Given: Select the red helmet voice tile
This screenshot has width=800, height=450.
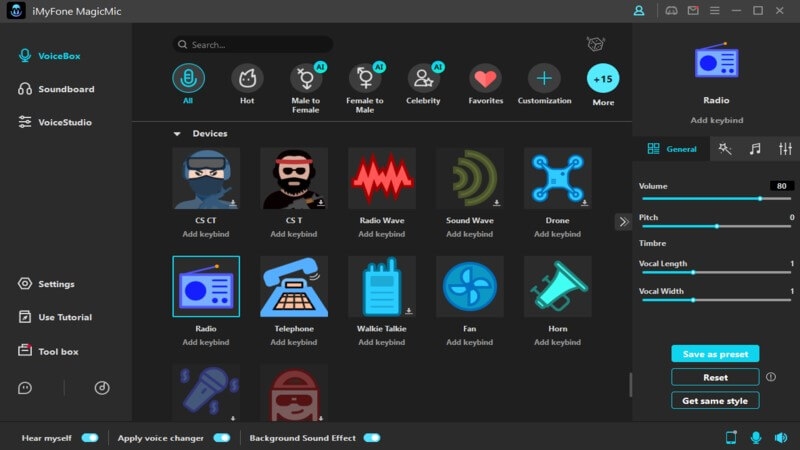Looking at the screenshot, I should point(294,392).
